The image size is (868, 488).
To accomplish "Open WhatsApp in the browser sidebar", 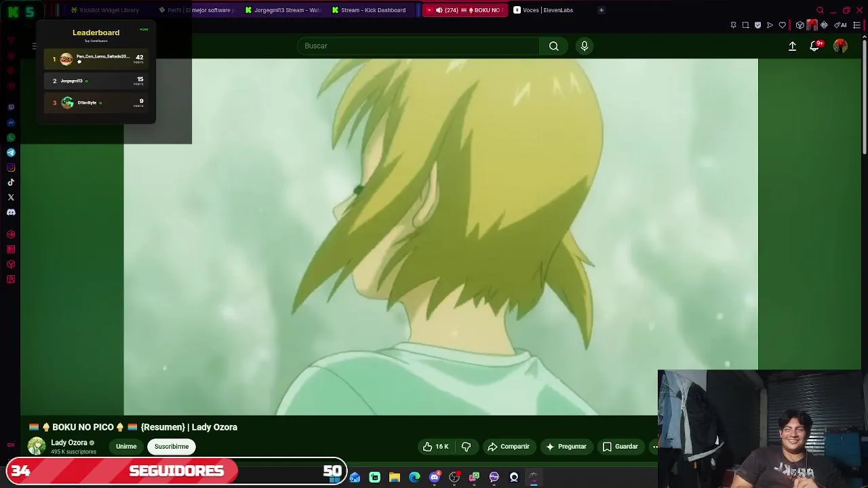I will pyautogui.click(x=11, y=138).
